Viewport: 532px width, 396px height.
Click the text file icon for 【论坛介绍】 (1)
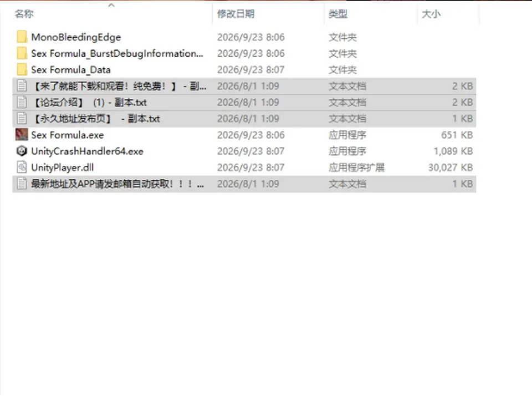[x=22, y=102]
